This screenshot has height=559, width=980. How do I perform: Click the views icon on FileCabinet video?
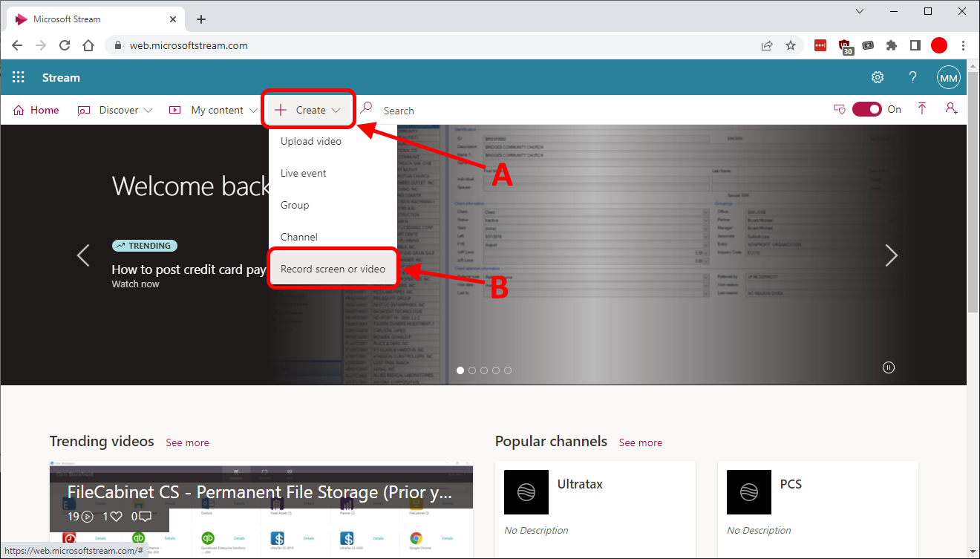pyautogui.click(x=87, y=517)
